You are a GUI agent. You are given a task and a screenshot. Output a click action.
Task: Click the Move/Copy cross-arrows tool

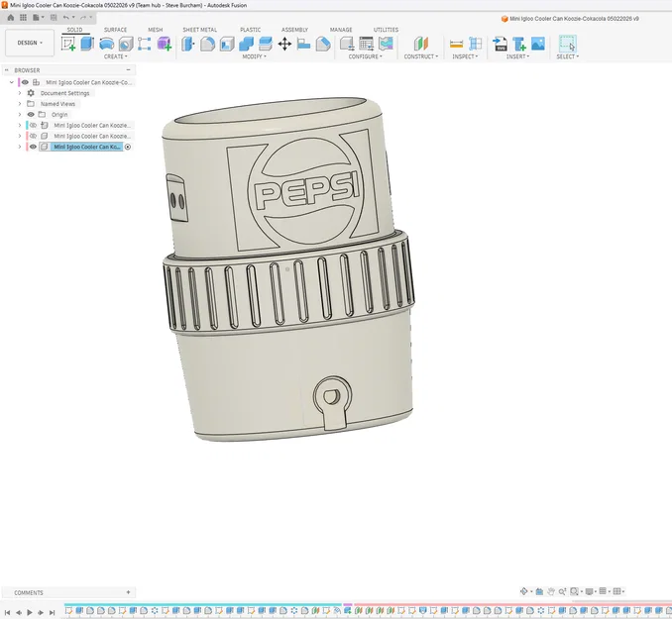(284, 44)
